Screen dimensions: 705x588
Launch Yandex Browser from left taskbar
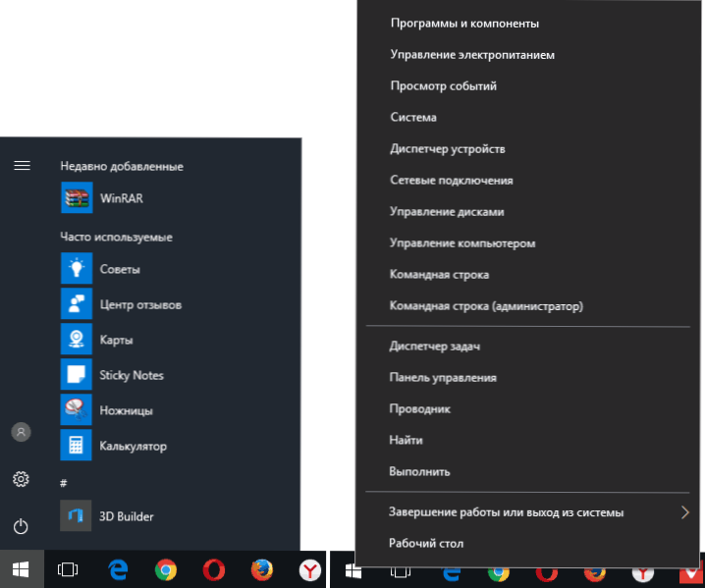coord(309,570)
